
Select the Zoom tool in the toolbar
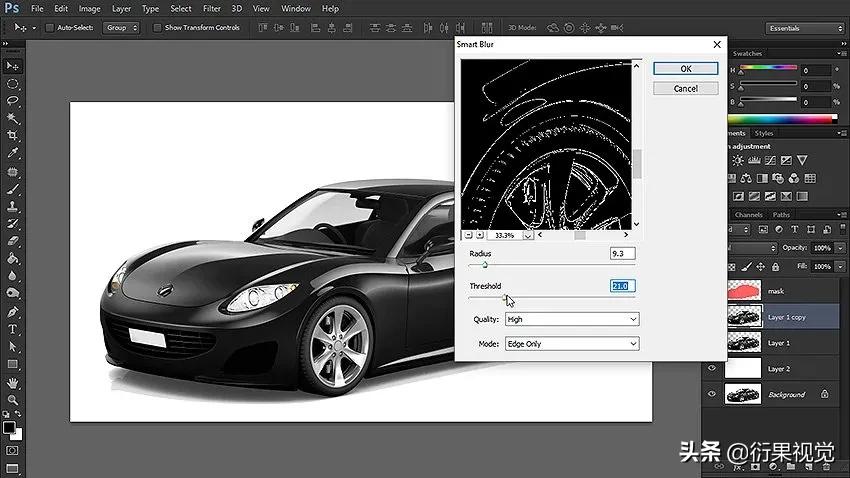[13, 400]
